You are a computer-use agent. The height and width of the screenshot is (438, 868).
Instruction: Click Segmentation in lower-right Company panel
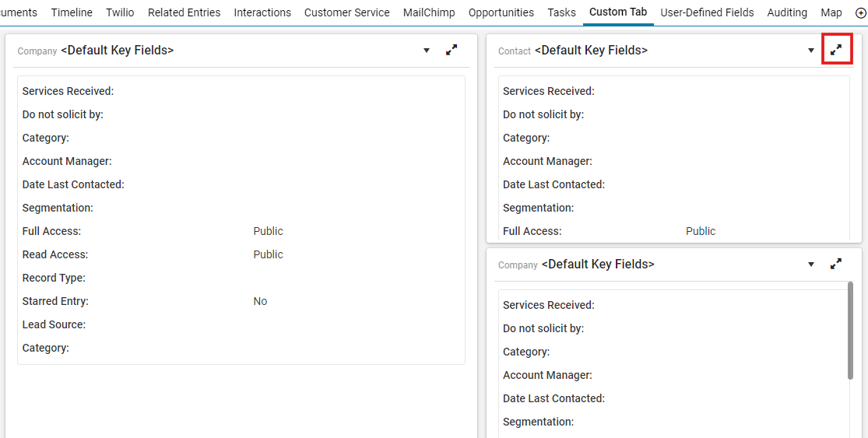pos(538,422)
